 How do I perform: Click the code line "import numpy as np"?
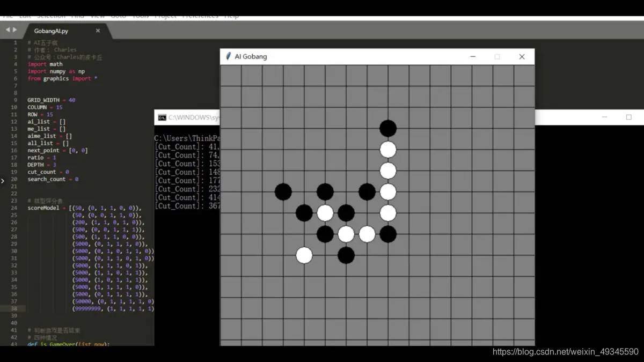(x=56, y=71)
